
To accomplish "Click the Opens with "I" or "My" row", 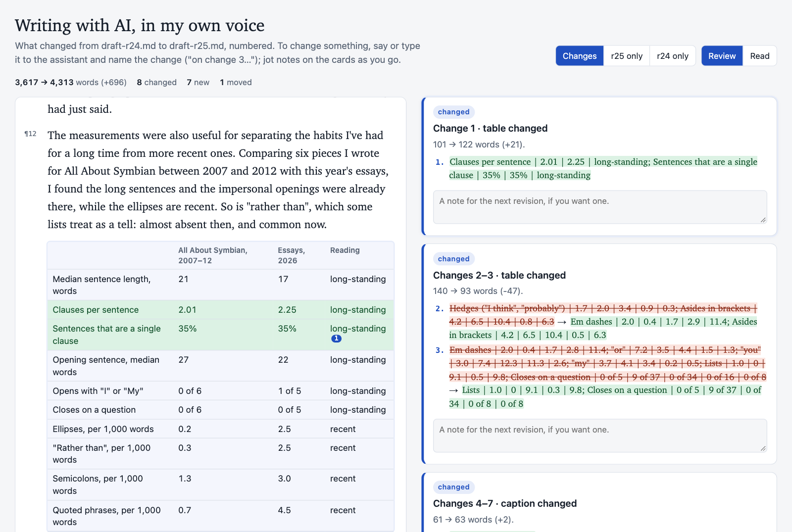I will tap(221, 391).
